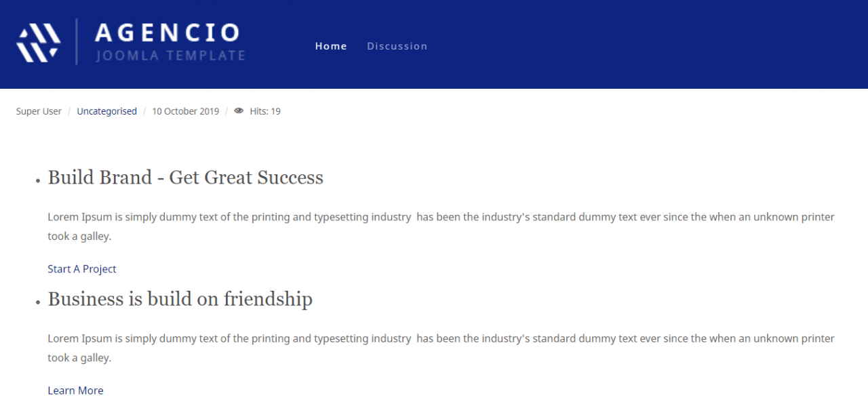This screenshot has width=868, height=402.
Task: Click the slash separator after Super User
Action: [x=69, y=111]
